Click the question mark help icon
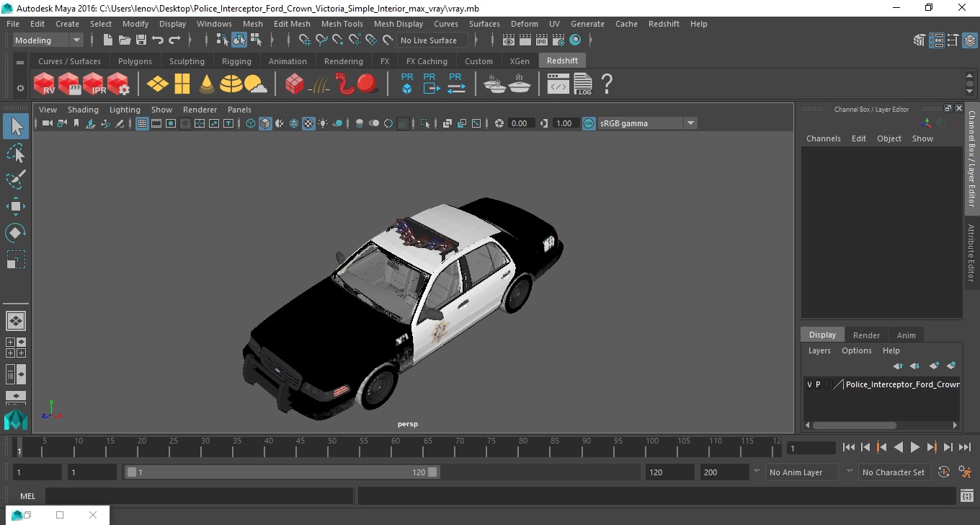980x525 pixels. click(x=607, y=84)
